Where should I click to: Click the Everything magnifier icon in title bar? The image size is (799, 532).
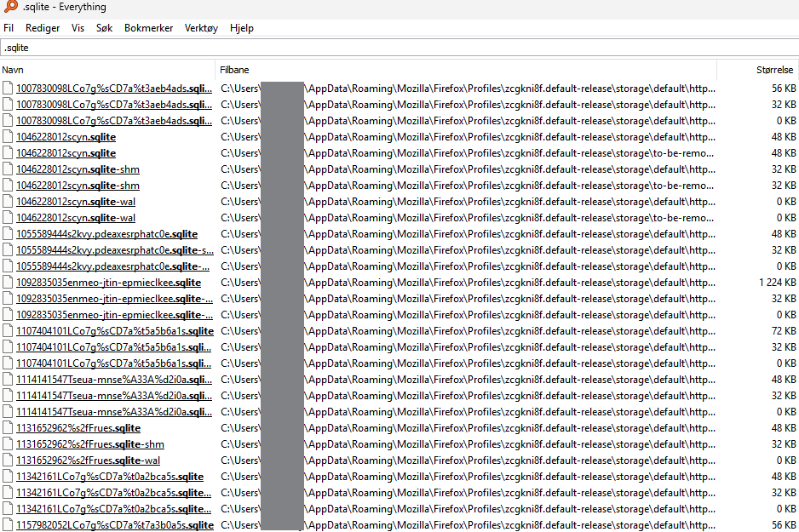coord(11,7)
